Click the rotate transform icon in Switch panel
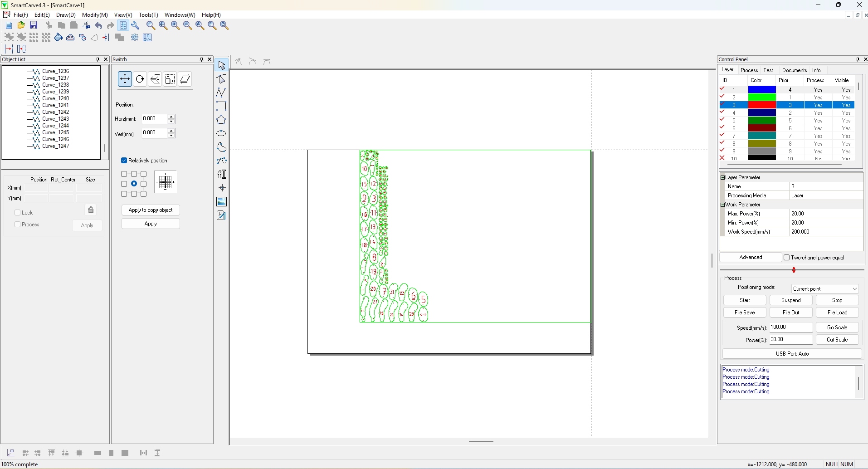Screen dimensions: 868x469 (x=140, y=79)
